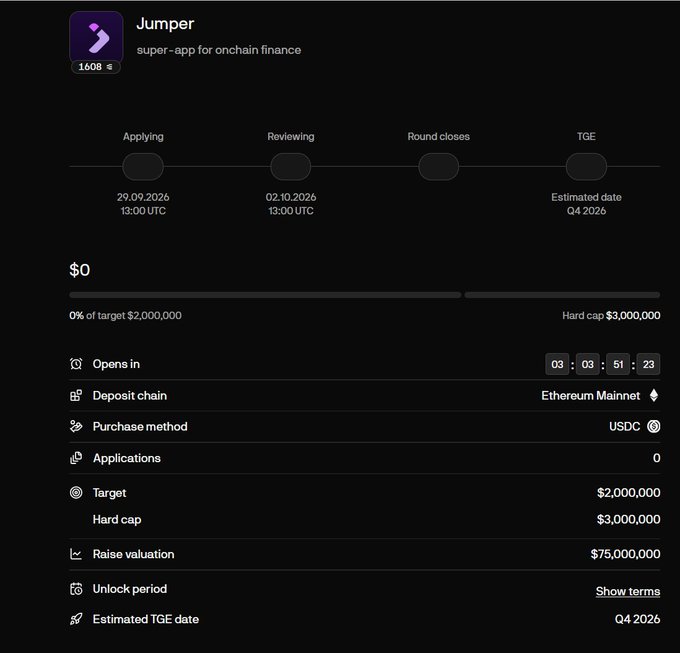Click the Jumper project logo
Image resolution: width=680 pixels, height=653 pixels.
(x=96, y=38)
